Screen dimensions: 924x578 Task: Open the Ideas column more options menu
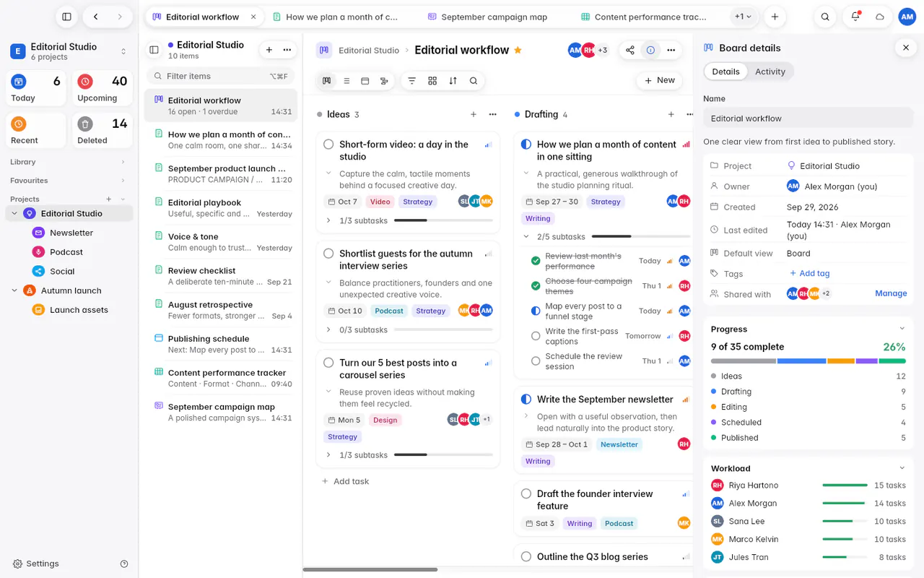[492, 114]
